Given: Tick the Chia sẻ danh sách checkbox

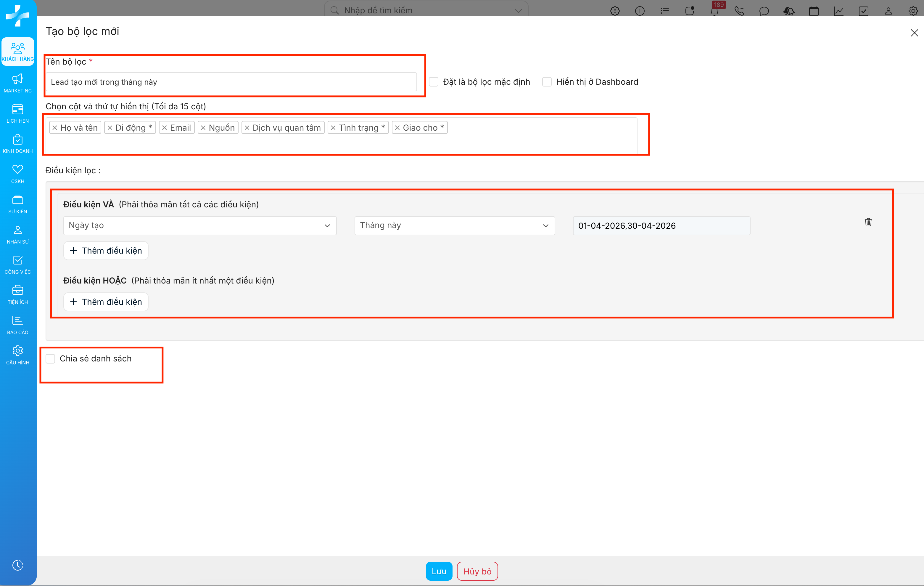Looking at the screenshot, I should click(x=51, y=359).
